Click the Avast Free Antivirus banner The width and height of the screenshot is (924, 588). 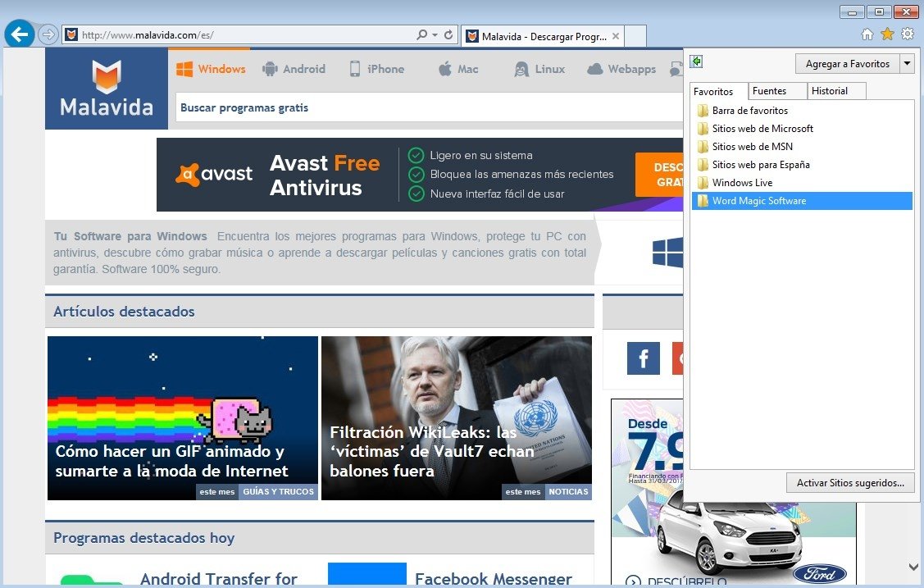coord(420,175)
